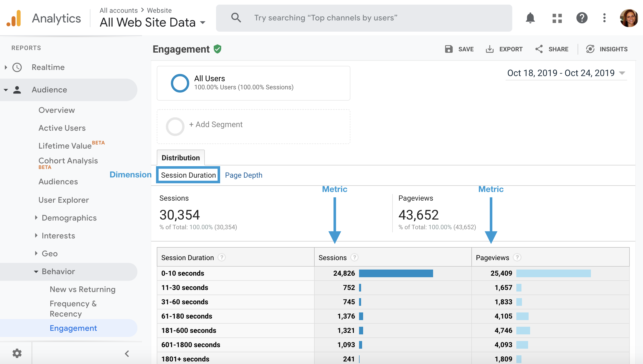The height and width of the screenshot is (364, 643).
Task: Click the Export download icon
Action: 490,49
